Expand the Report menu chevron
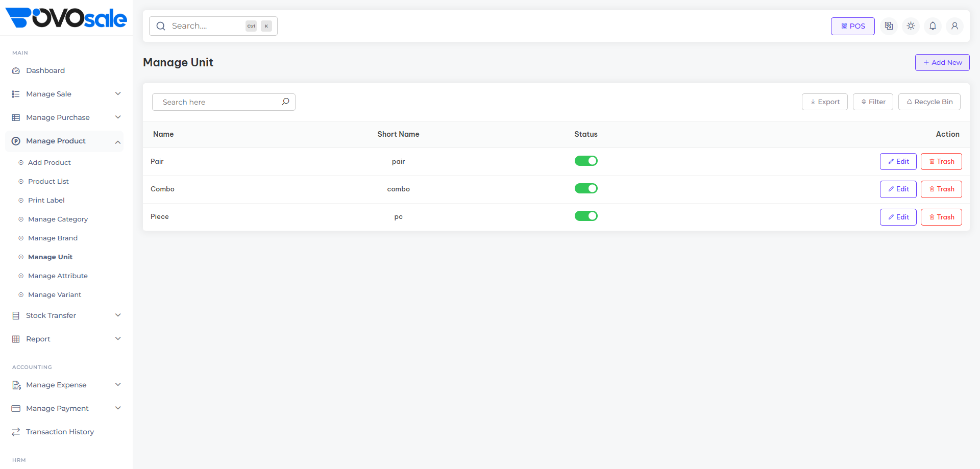This screenshot has width=980, height=469. coord(118,339)
